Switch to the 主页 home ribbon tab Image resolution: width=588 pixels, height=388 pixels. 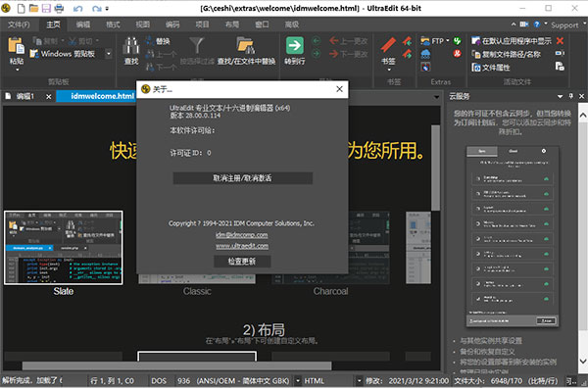click(x=53, y=24)
